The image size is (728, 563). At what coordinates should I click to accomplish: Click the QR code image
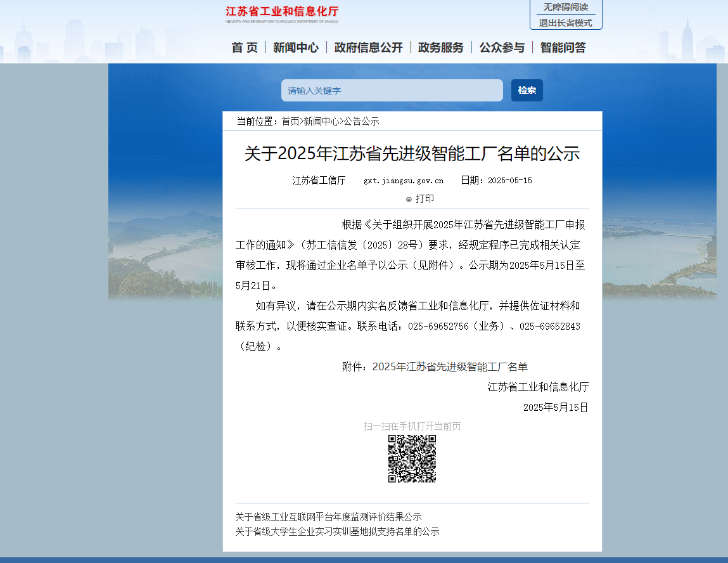click(x=412, y=458)
